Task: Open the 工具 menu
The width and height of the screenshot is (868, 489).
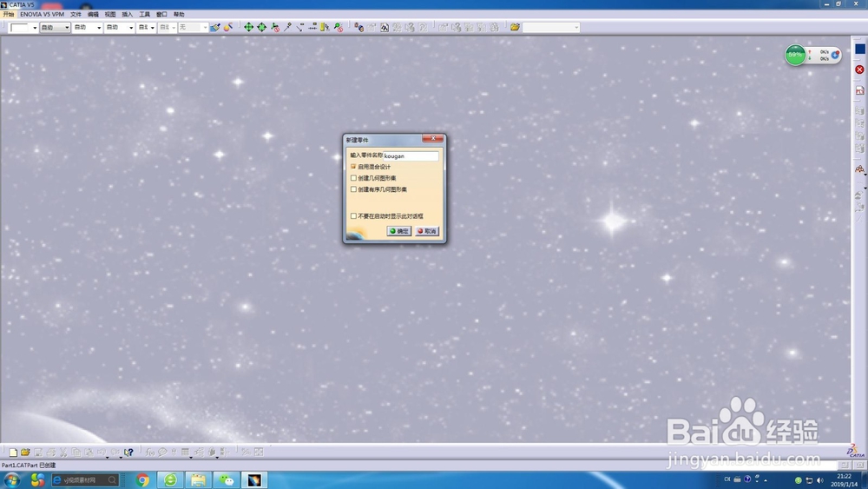Action: click(144, 15)
